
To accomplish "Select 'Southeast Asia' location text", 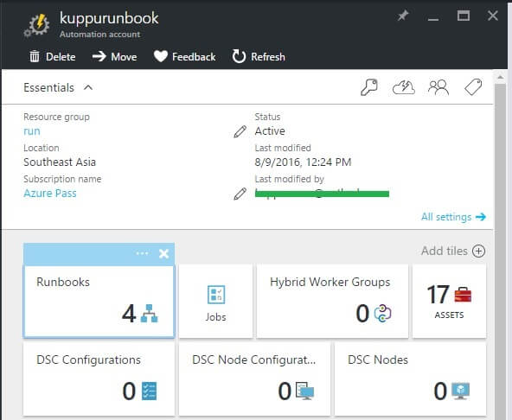I will (60, 162).
